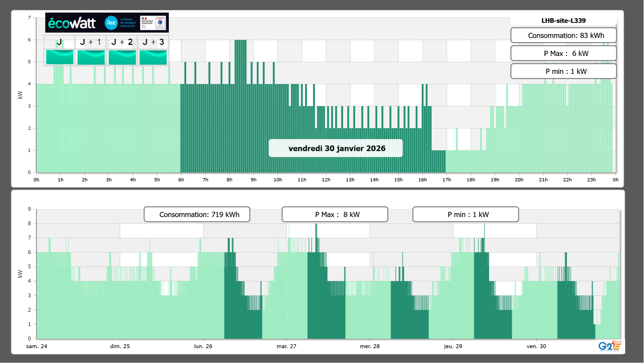
Task: Click the mer. 28 axis label
Action: tap(370, 346)
